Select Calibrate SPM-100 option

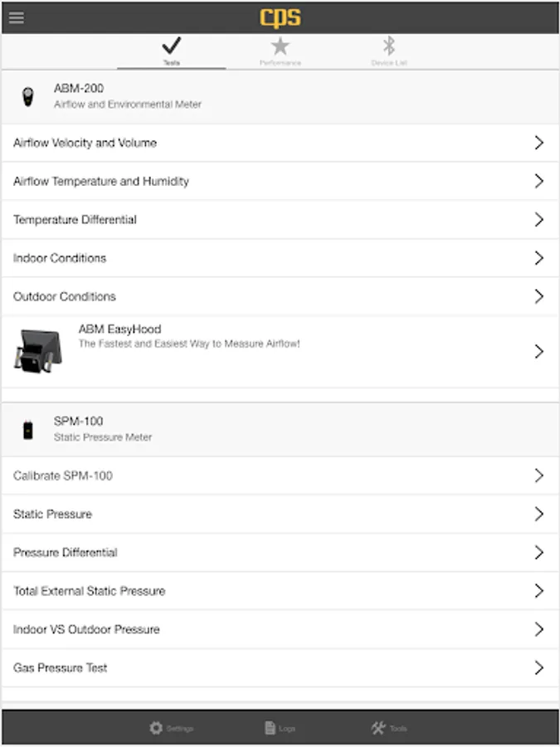point(280,476)
